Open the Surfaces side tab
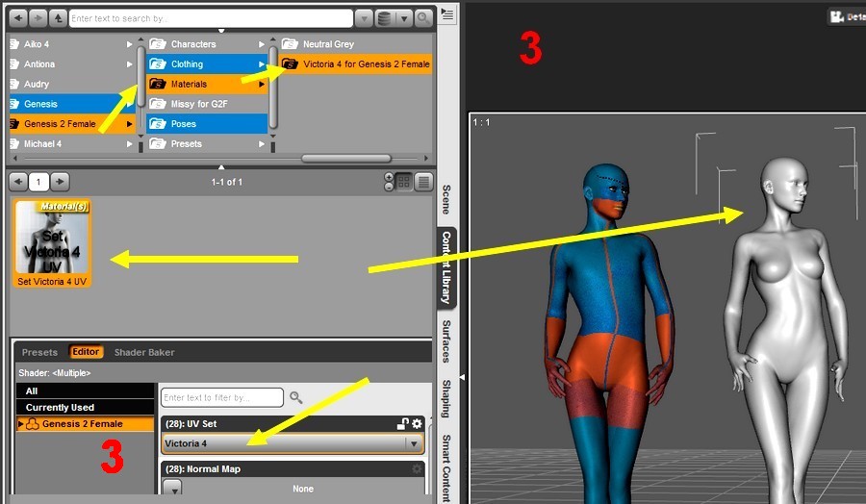Screen dimensions: 866x504 (x=446, y=341)
